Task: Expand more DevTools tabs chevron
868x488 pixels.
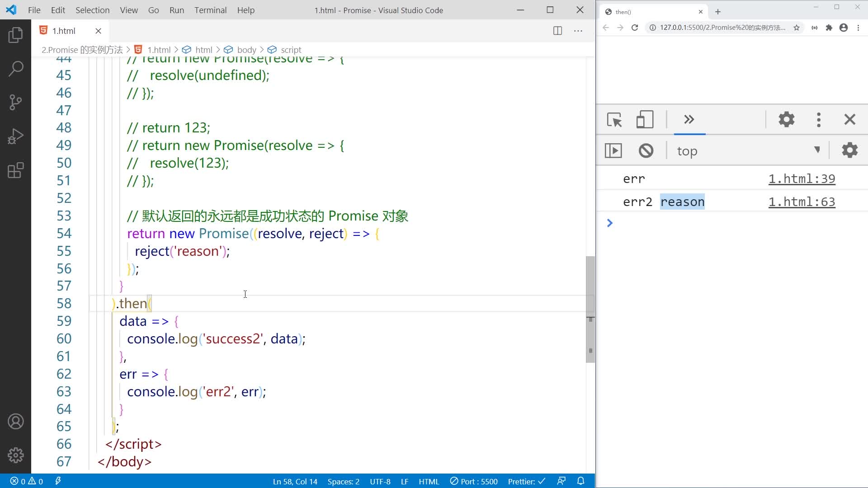Action: [x=689, y=120]
